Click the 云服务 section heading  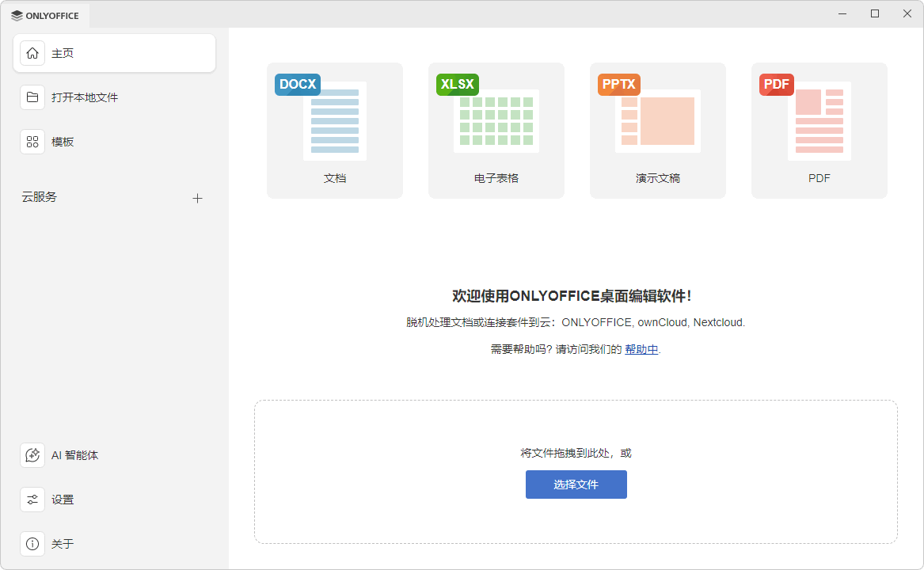pyautogui.click(x=40, y=197)
